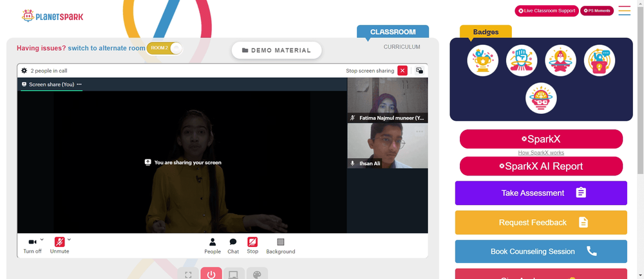Toggle the ROOM 2 switch
This screenshot has width=644, height=279.
(164, 48)
